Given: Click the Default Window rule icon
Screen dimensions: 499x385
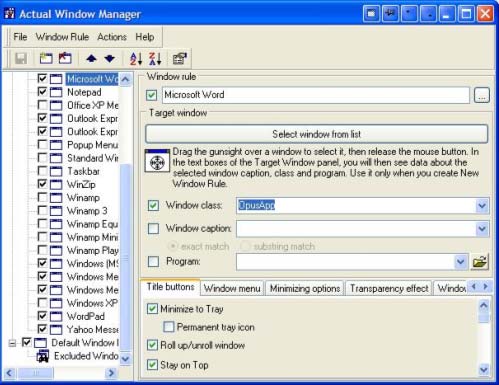Looking at the screenshot, I should pos(40,343).
